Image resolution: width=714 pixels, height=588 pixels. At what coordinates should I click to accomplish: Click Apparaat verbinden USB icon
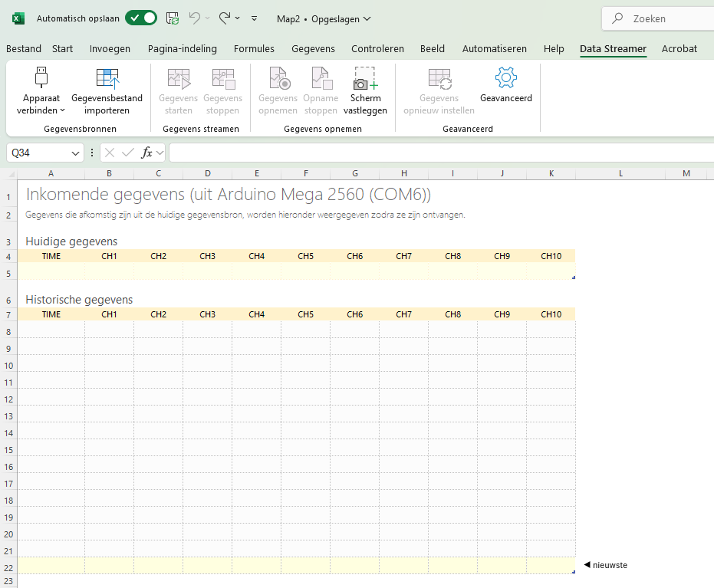pos(41,77)
